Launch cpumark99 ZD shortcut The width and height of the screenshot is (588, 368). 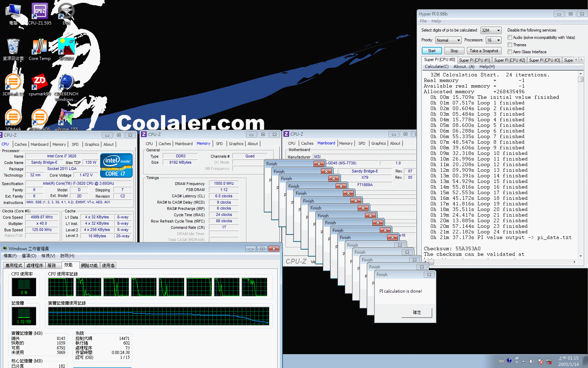tap(40, 85)
